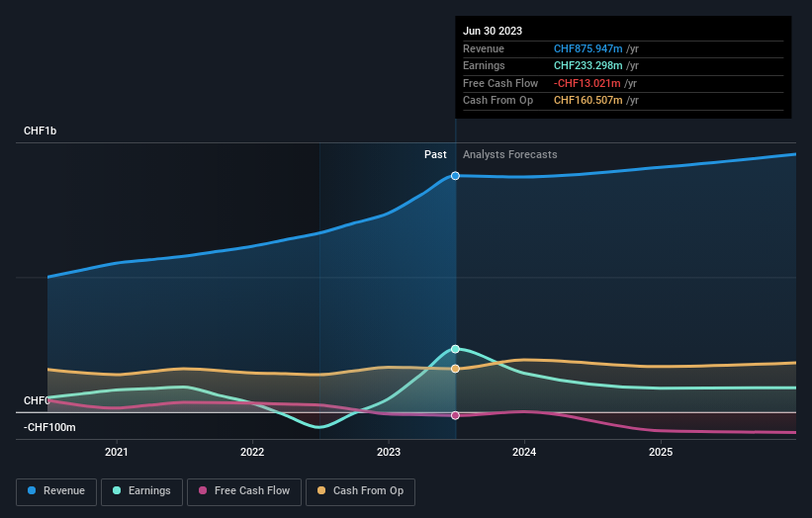Click the Jun 30 2023 tooltip date
The height and width of the screenshot is (518, 812).
click(x=493, y=31)
